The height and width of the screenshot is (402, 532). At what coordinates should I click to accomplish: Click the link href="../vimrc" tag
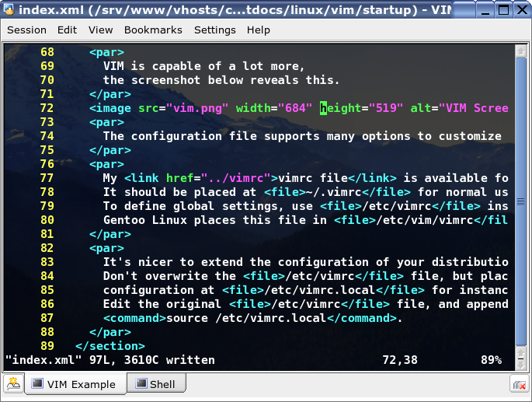(x=201, y=178)
